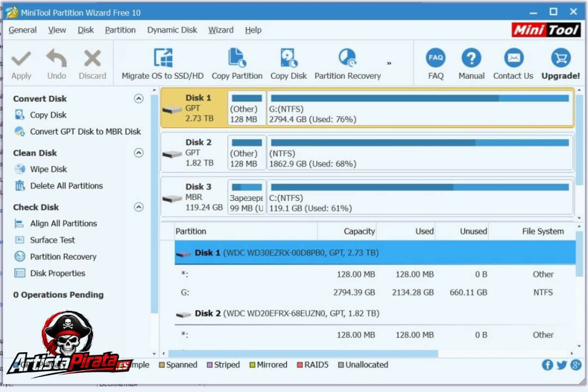
Task: Click the Striped legend swatch
Action: 210,365
